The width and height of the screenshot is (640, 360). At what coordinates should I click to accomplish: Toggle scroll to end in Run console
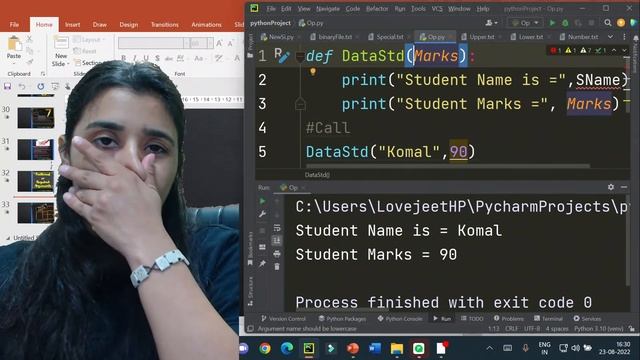click(277, 241)
